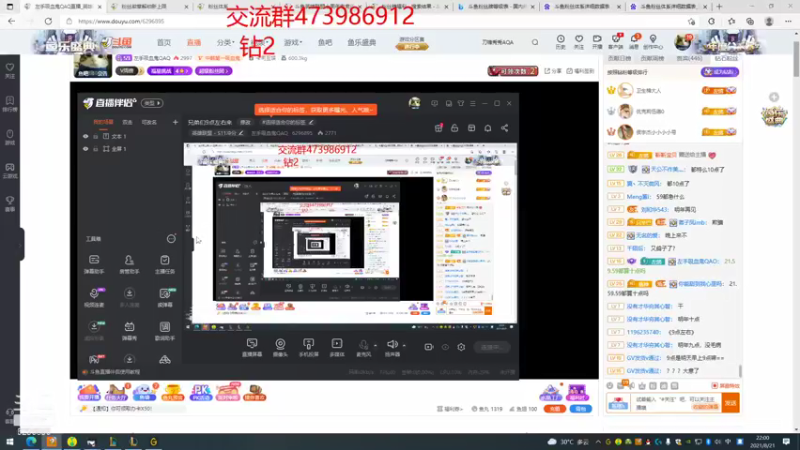The height and width of the screenshot is (450, 800).
Task: Open the 弹幕助手 tool in the toolbox
Action: 94,264
